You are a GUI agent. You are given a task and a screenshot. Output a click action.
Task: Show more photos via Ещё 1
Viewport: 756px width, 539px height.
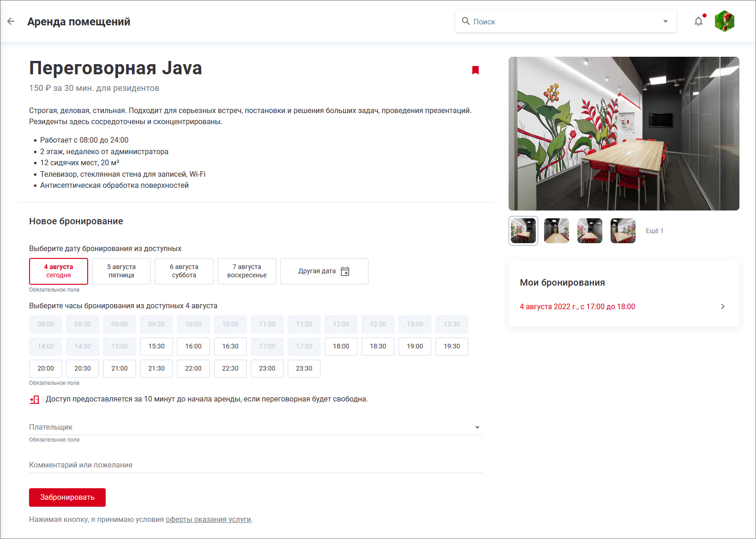pos(654,231)
